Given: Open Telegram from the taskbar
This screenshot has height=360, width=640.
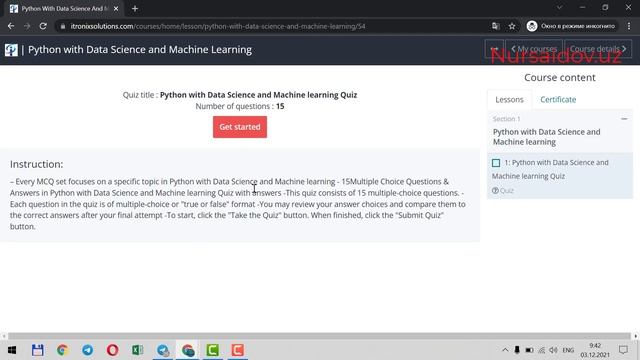Looking at the screenshot, I should [87, 350].
